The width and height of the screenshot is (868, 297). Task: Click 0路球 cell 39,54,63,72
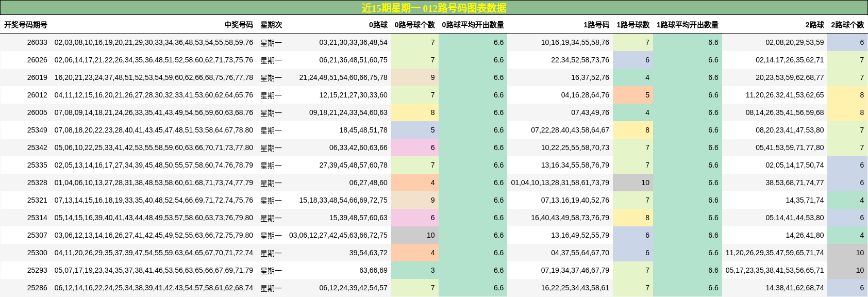pyautogui.click(x=368, y=253)
